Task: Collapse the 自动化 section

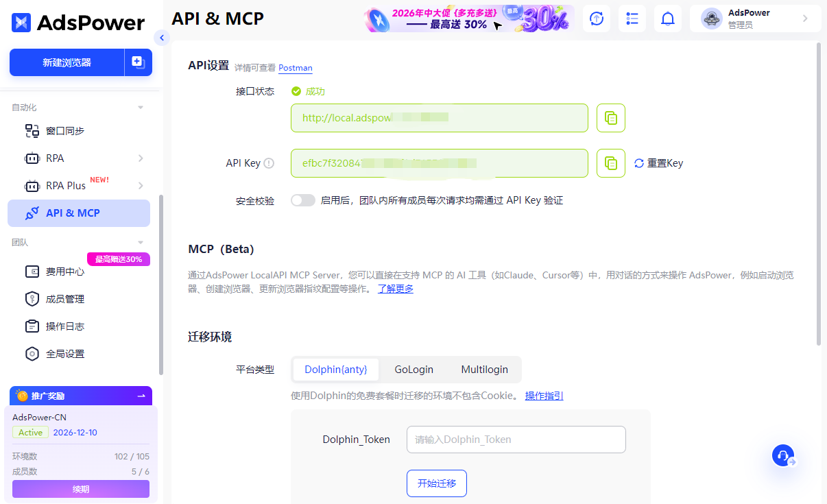Action: (141, 108)
